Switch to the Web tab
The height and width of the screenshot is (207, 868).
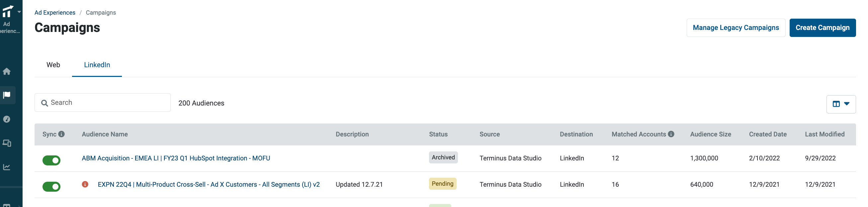pos(53,65)
